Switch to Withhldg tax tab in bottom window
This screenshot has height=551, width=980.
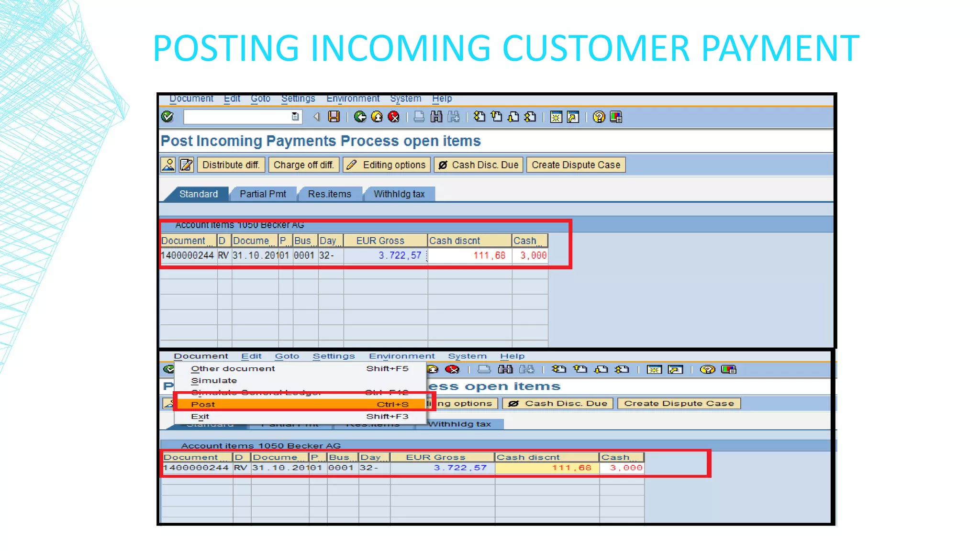(460, 424)
